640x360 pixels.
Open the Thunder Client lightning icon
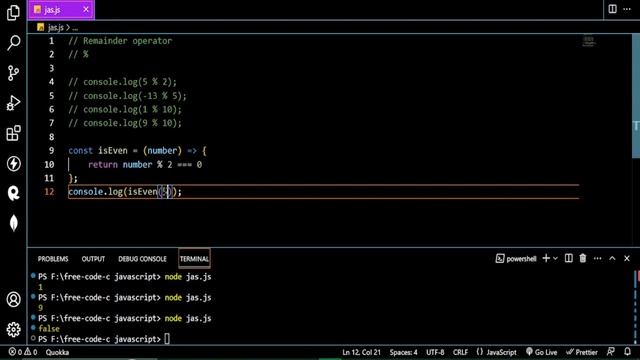coord(13,163)
